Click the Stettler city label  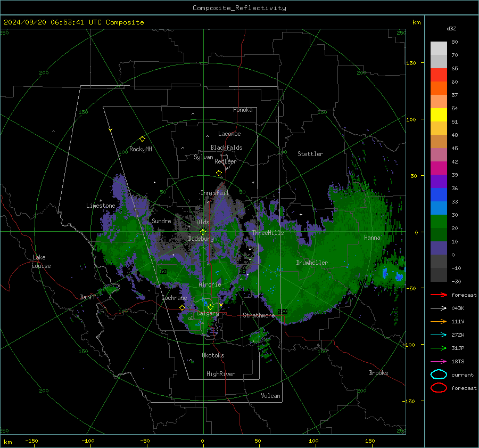pyautogui.click(x=310, y=154)
